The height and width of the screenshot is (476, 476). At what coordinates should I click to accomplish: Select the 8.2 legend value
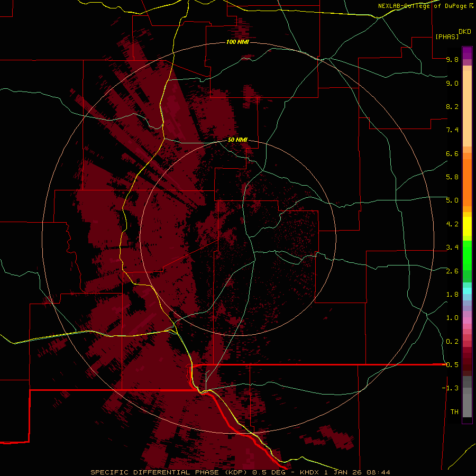[452, 106]
